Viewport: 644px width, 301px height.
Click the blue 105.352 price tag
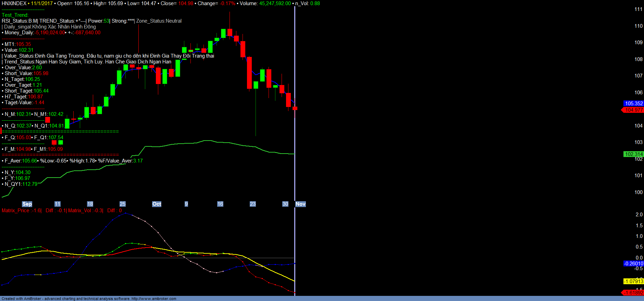pos(633,104)
